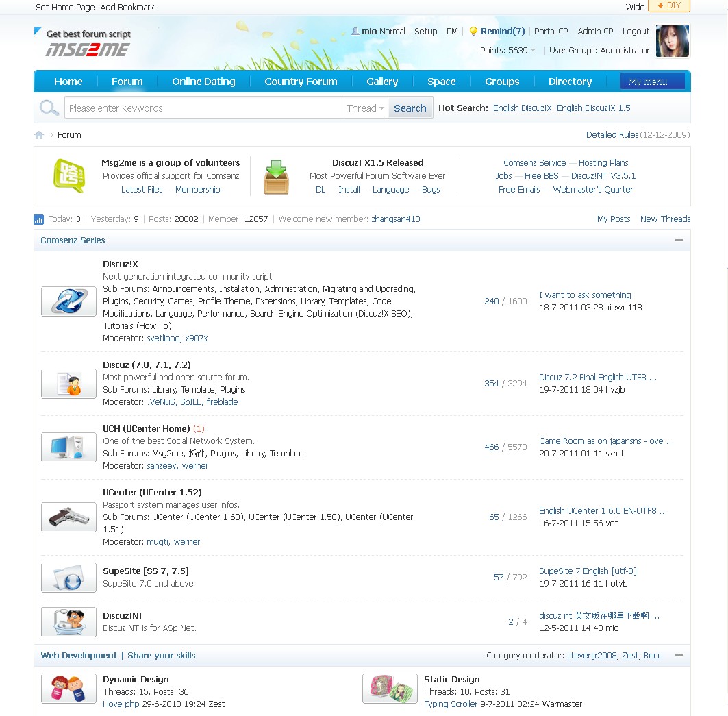Image resolution: width=728 pixels, height=716 pixels.
Task: Collapse the Comsenz Series category
Action: [x=679, y=240]
